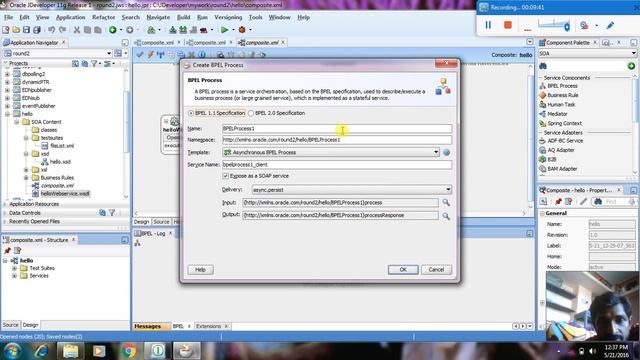Click the Service Name input field
The height and width of the screenshot is (360, 640).
337,165
